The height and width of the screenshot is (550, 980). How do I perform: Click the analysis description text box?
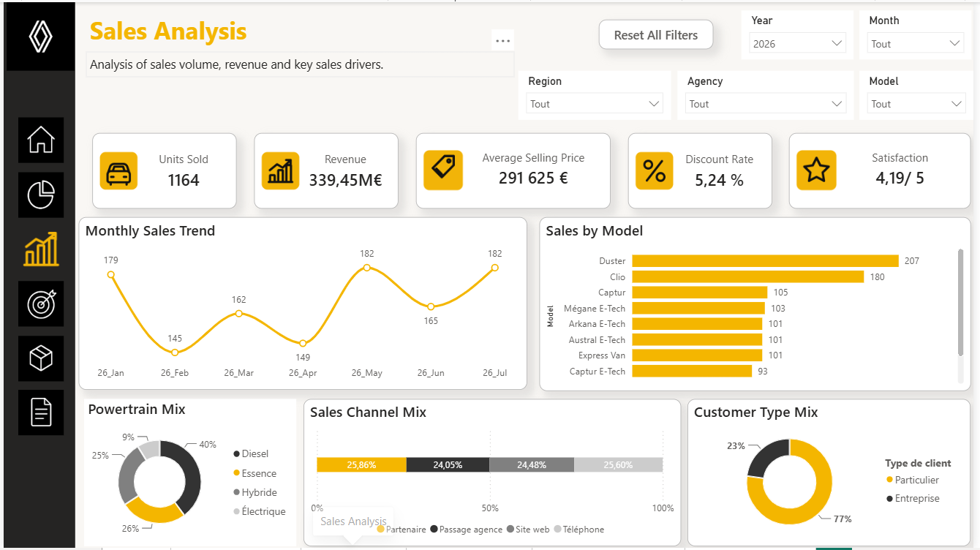click(x=300, y=64)
